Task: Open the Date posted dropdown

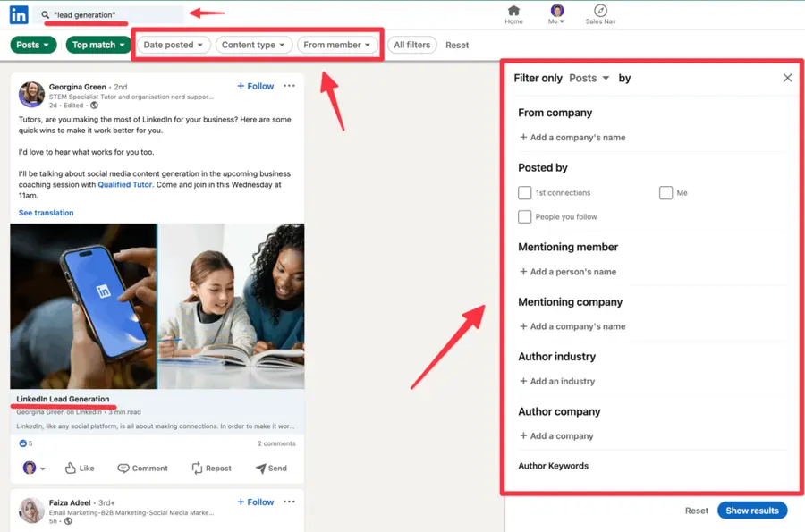Action: point(173,45)
